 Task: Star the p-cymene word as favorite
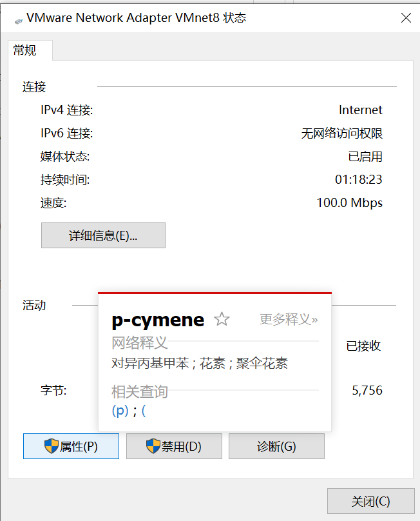[222, 319]
